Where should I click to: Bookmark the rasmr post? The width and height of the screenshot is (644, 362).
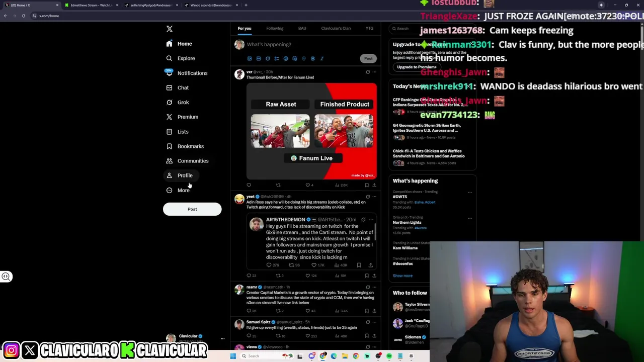[367, 311]
